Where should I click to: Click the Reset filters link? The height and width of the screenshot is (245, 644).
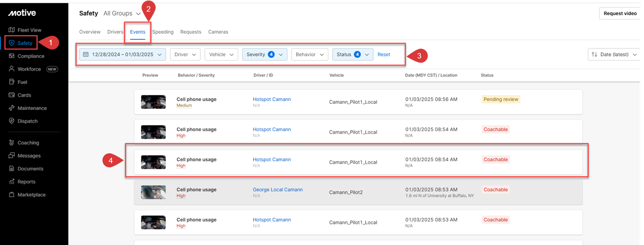(x=384, y=54)
